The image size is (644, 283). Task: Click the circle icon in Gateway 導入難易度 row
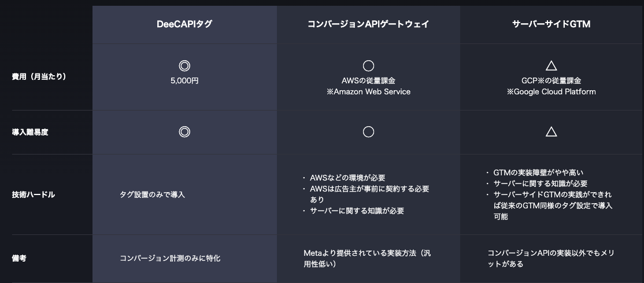coord(368,132)
